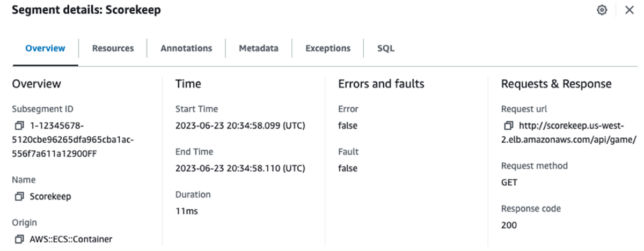Viewport: 644px width, 251px height.
Task: Switch to the Resources tab
Action: coord(113,48)
